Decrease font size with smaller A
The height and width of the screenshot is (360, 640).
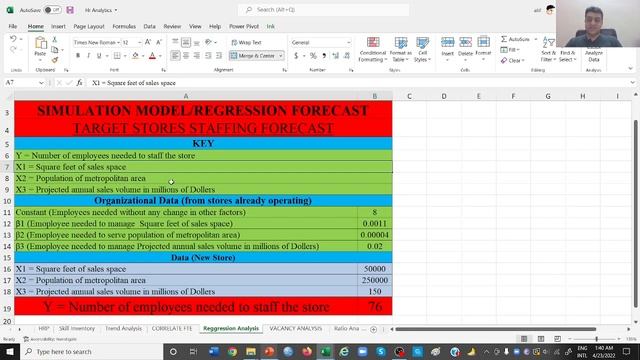point(159,42)
